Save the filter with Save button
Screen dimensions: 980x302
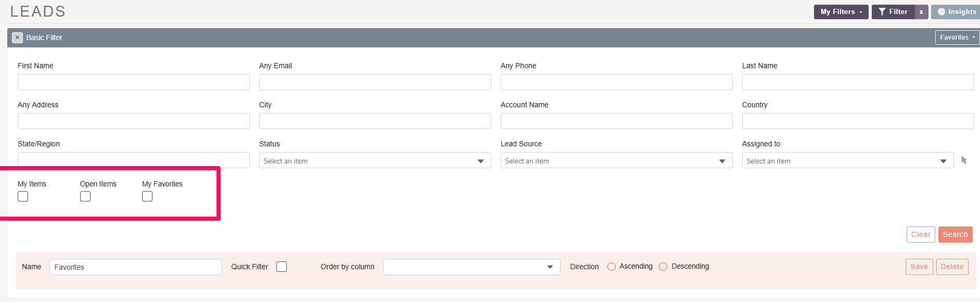coord(919,267)
